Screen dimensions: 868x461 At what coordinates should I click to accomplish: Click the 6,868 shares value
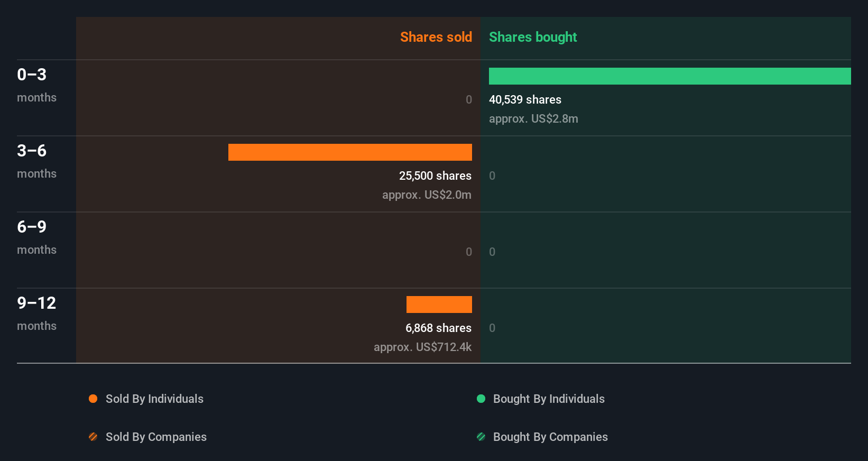pos(438,328)
